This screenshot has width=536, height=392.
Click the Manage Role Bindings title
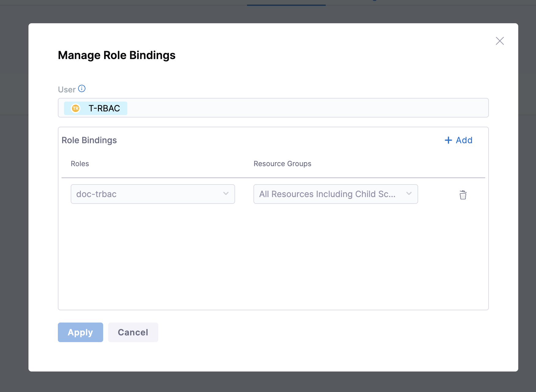click(117, 55)
